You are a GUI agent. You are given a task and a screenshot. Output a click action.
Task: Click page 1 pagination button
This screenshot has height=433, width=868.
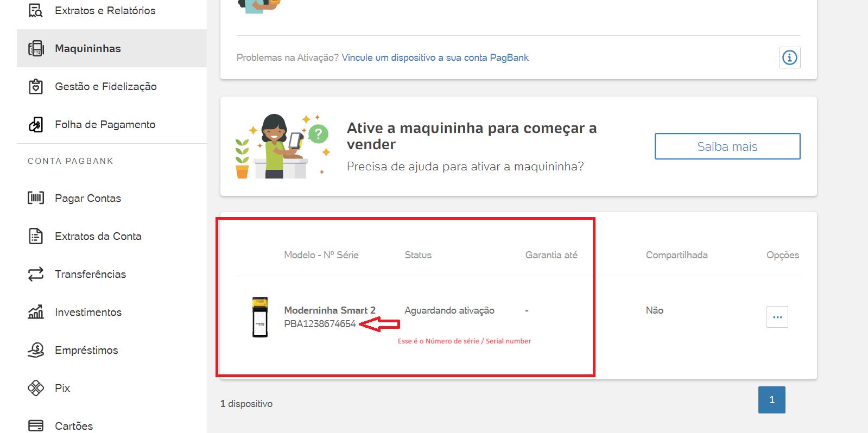772,400
